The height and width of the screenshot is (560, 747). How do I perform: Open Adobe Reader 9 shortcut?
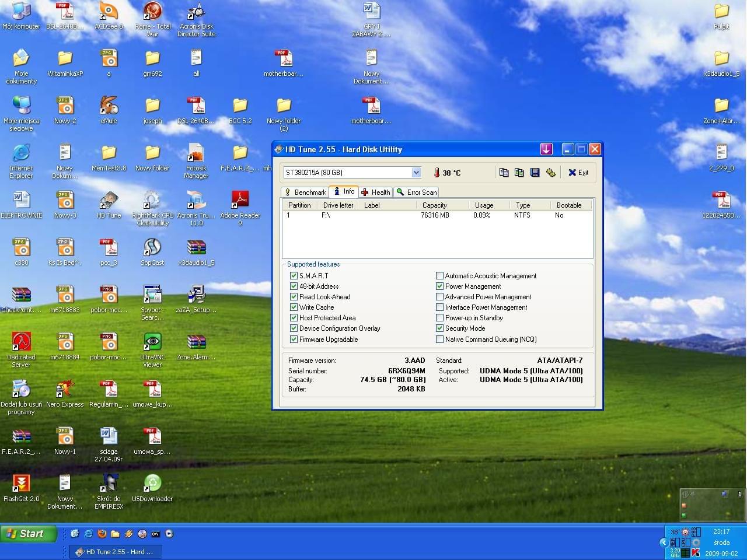pyautogui.click(x=240, y=208)
